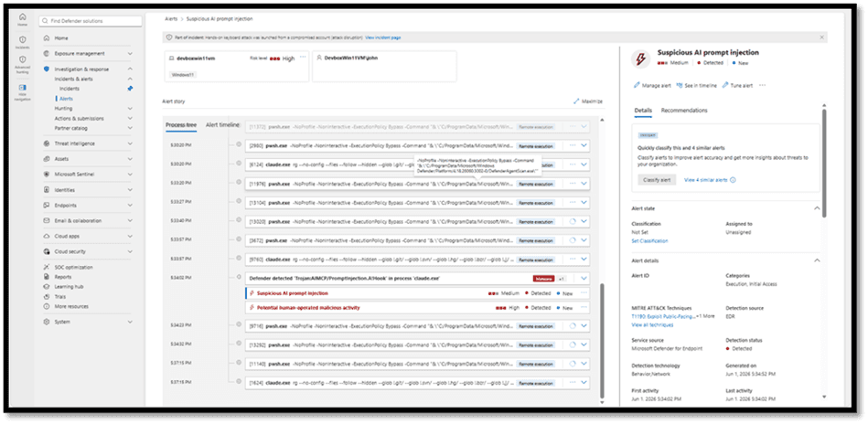Open more options for devboxwin11vm card

[302, 57]
